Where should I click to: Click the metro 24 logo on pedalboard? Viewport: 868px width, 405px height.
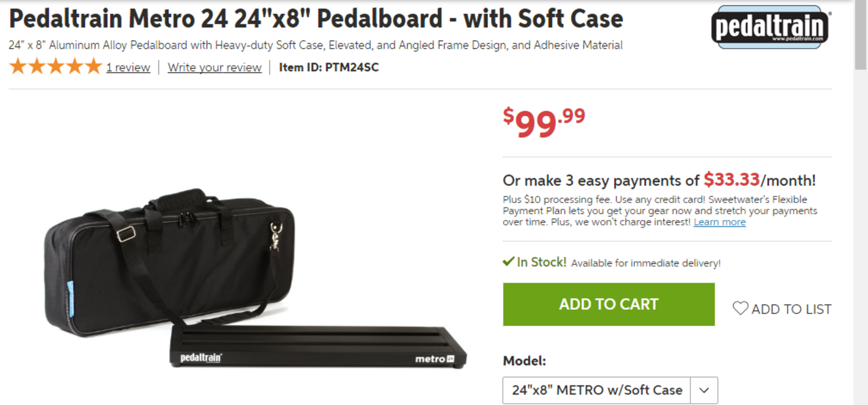pyautogui.click(x=435, y=359)
